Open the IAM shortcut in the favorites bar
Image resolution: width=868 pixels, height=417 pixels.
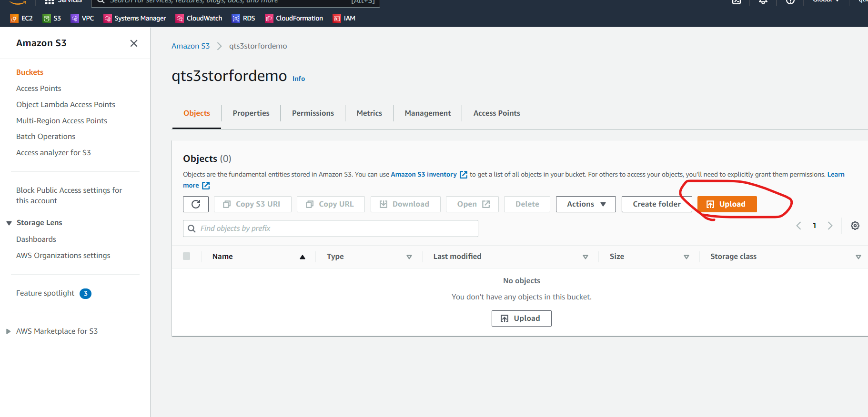coord(344,18)
